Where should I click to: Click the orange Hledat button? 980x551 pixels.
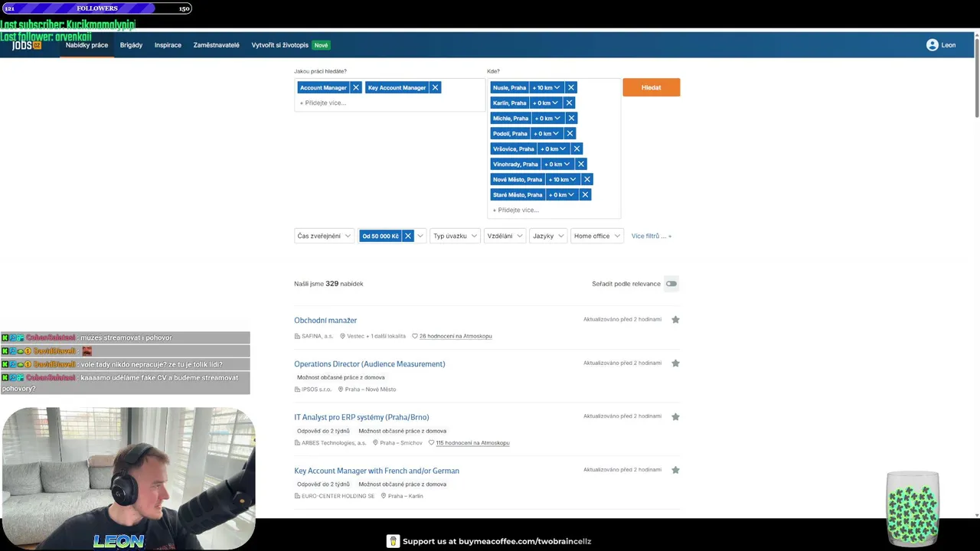(x=651, y=87)
